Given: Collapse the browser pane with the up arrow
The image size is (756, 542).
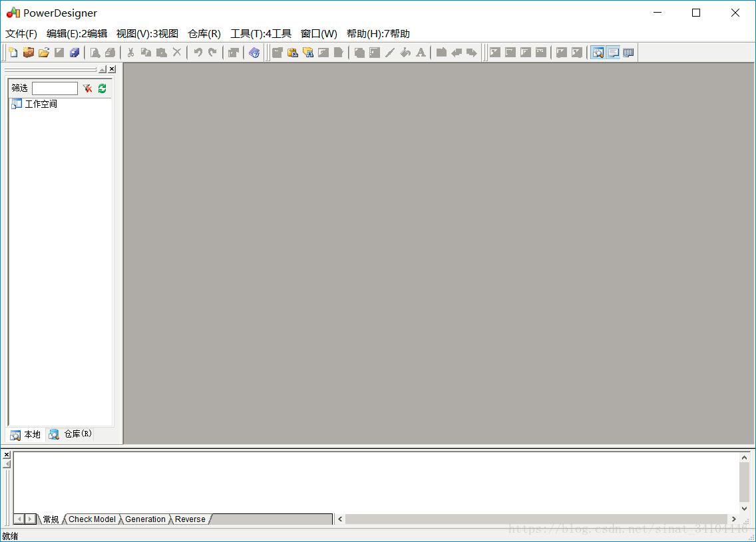Looking at the screenshot, I should [x=103, y=68].
